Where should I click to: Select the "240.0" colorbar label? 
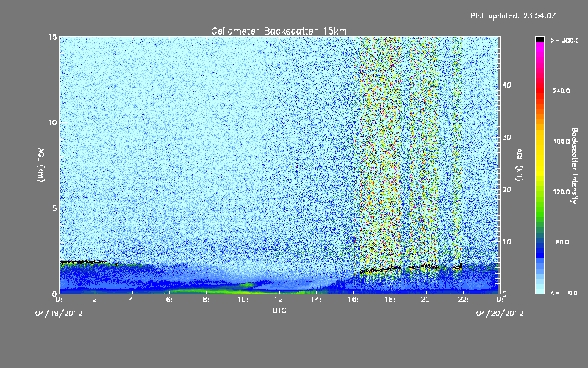(562, 91)
